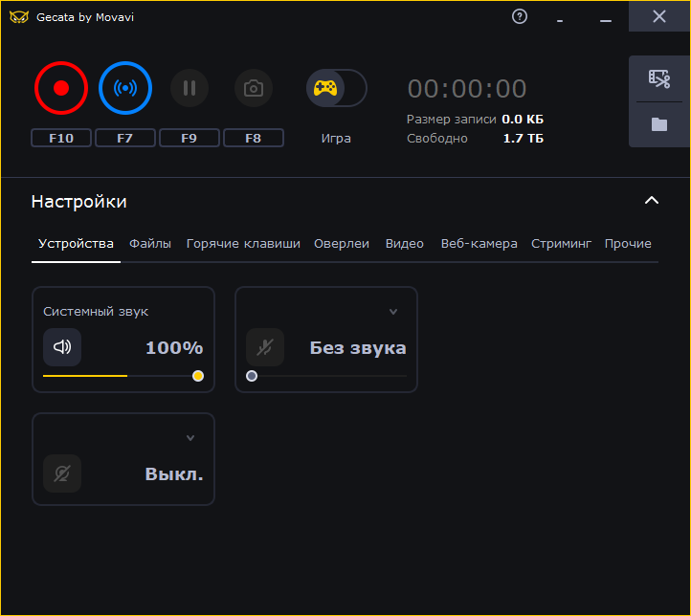This screenshot has height=616, width=691.
Task: Turn on the webcam with the camera-off button
Action: pos(62,473)
